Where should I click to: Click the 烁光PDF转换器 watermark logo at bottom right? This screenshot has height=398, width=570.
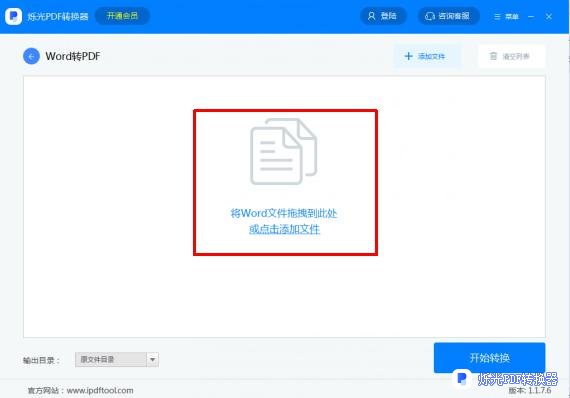[506, 379]
